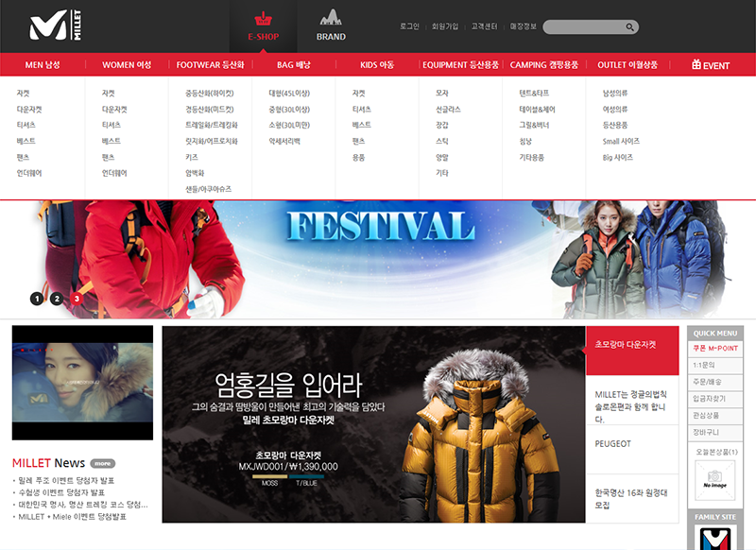Click the Family Site Millet logo
This screenshot has width=756, height=550.
click(x=715, y=538)
